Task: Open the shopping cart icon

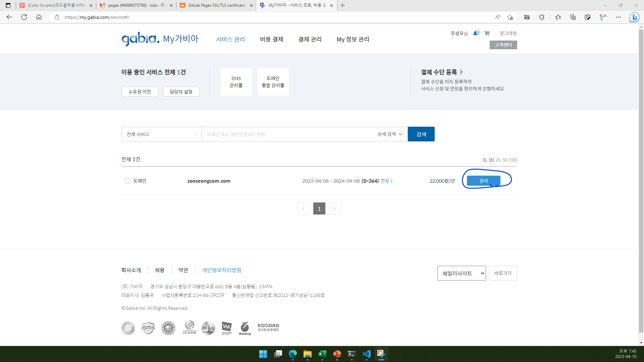Action: [487, 33]
